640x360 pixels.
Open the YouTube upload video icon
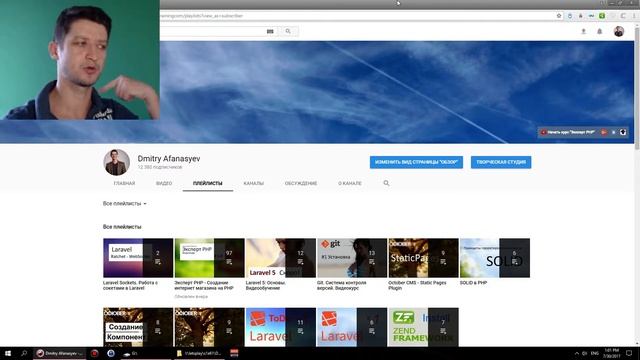583,31
